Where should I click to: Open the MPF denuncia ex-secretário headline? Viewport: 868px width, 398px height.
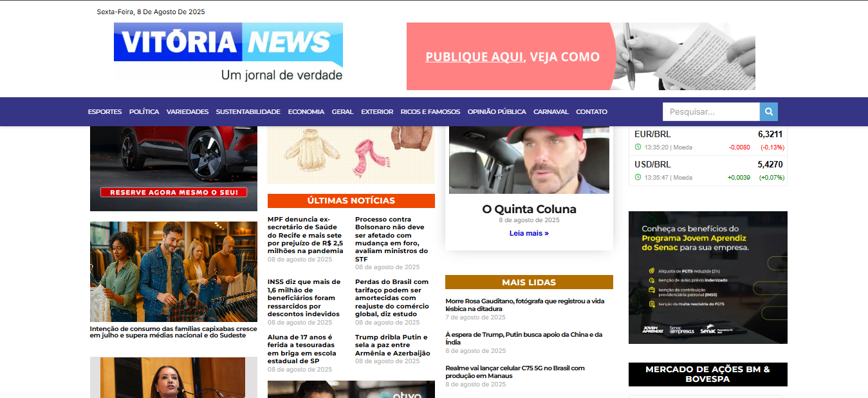304,235
